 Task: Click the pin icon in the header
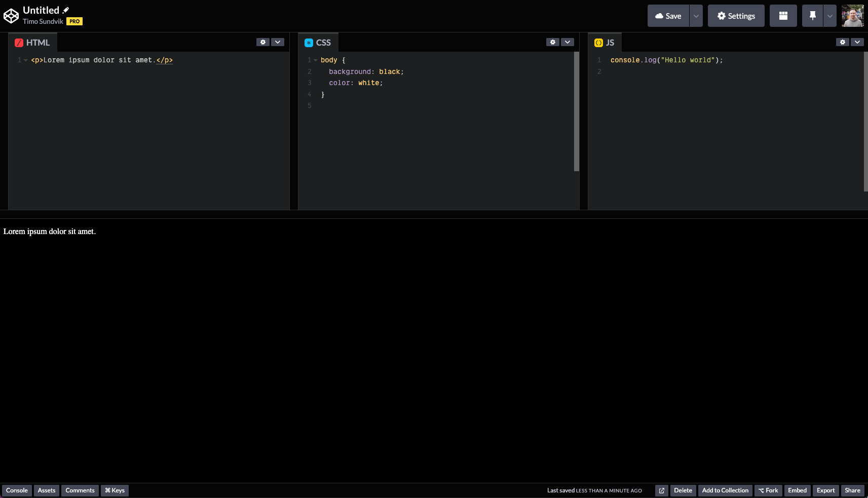(813, 16)
